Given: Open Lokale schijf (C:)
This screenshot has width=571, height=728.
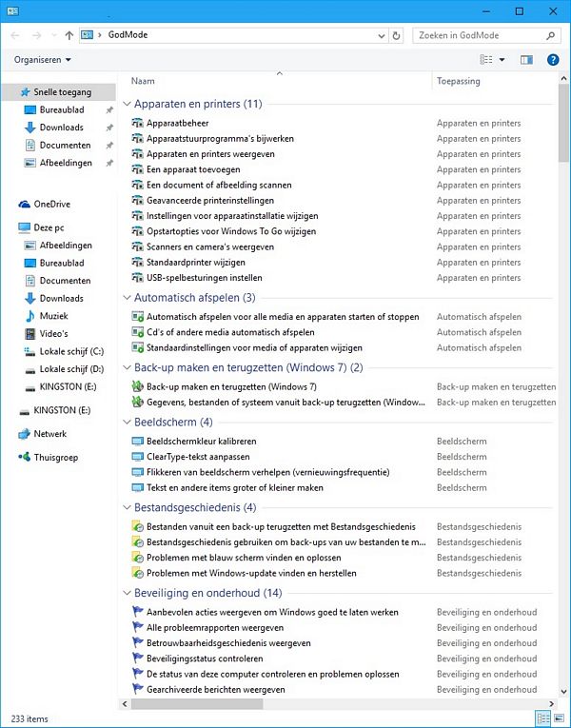Looking at the screenshot, I should (x=71, y=351).
